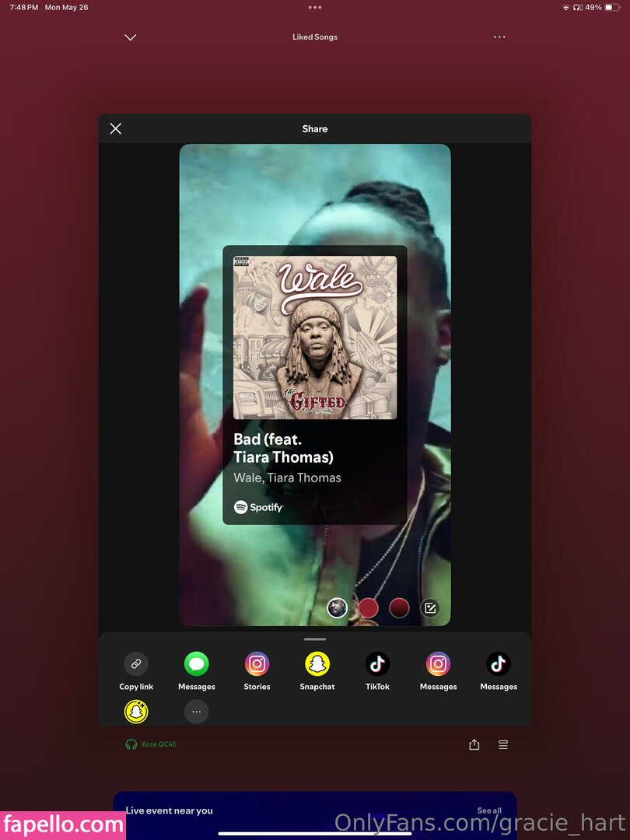Tap the Snapchat sparkle icon in second row
630x840 pixels.
pos(136,711)
